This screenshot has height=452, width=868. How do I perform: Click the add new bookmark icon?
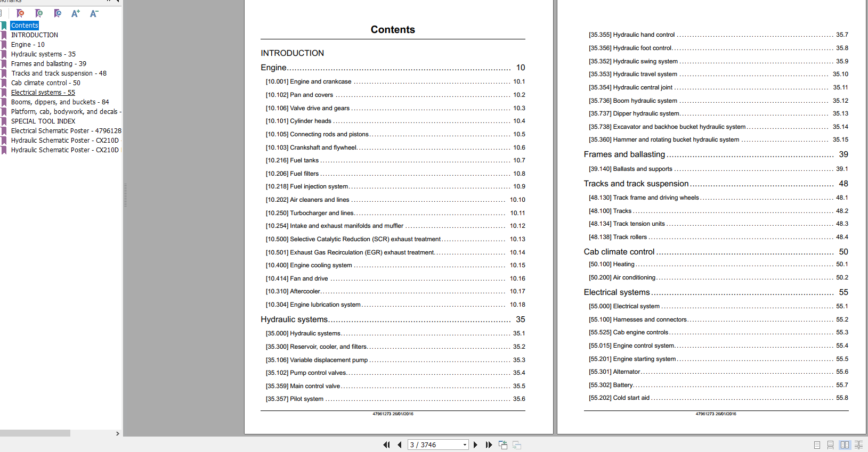coord(39,13)
